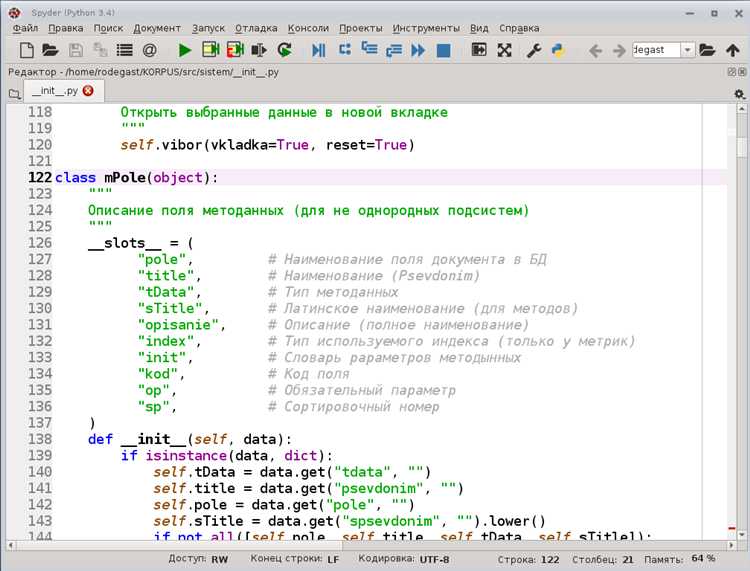Maximize current pane icon
The width and height of the screenshot is (750, 571).
(x=479, y=49)
